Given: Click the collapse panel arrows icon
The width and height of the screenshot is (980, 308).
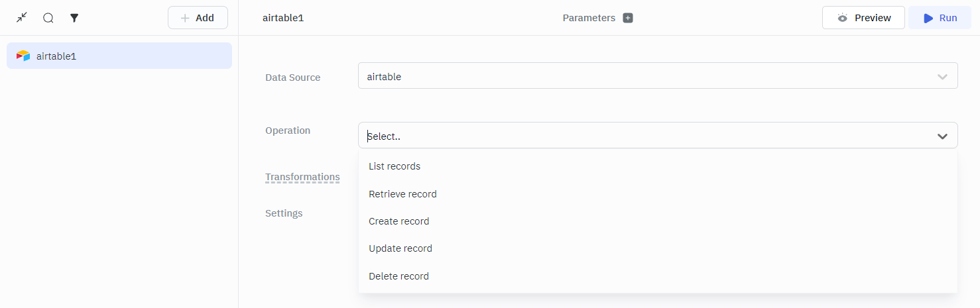Looking at the screenshot, I should [x=22, y=18].
